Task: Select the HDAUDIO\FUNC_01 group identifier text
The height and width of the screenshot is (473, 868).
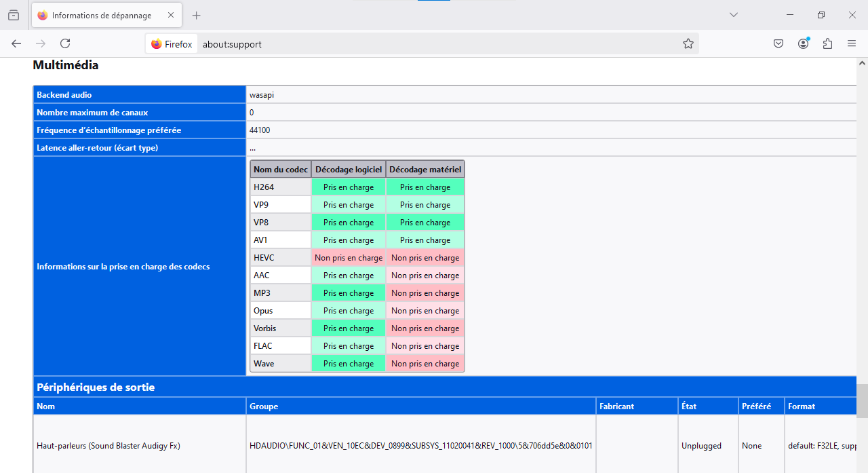Action: click(421, 446)
